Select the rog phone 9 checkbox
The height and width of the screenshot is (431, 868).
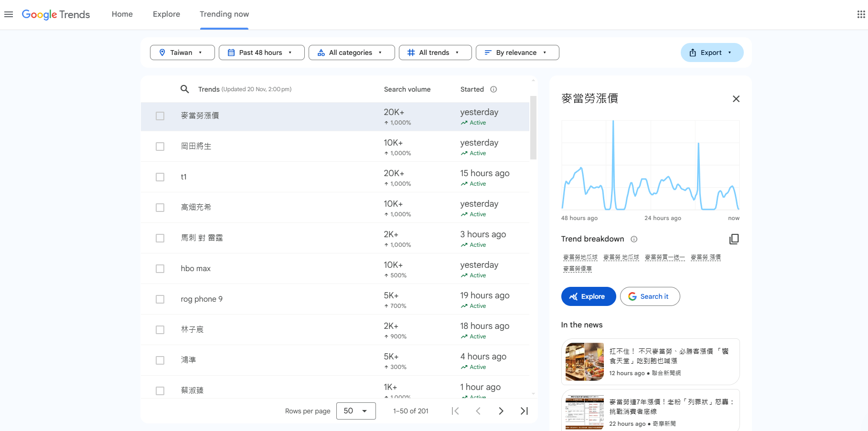[160, 299]
